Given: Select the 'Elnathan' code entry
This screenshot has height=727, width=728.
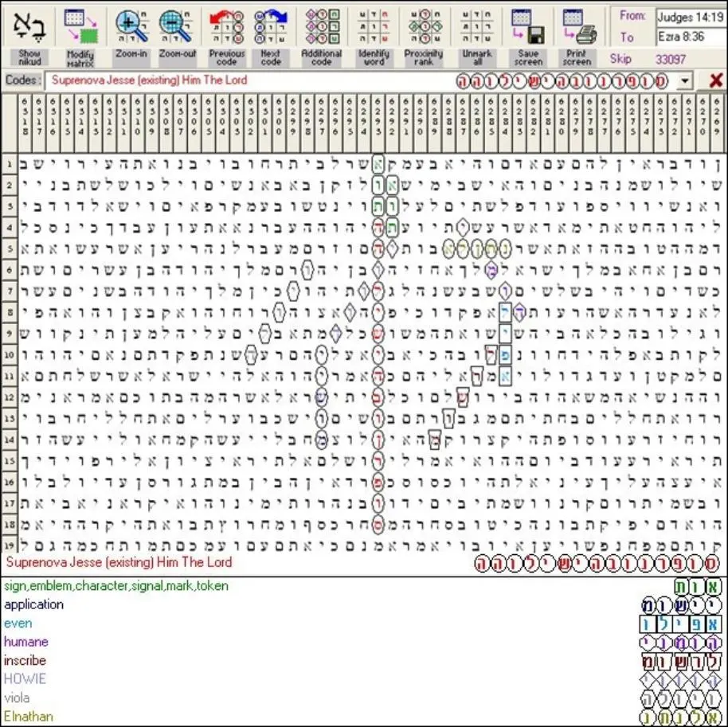Looking at the screenshot, I should point(29,717).
